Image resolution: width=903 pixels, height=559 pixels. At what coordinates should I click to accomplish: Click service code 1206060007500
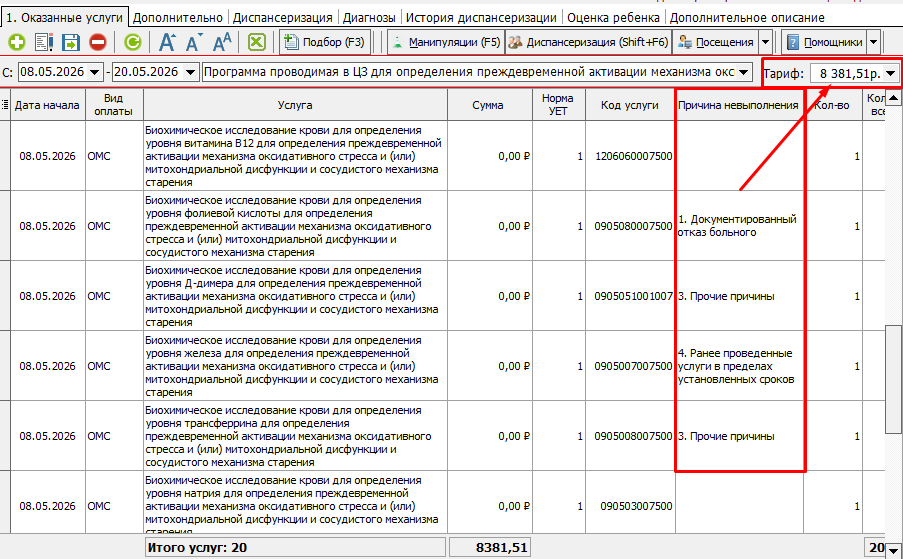coord(633,156)
